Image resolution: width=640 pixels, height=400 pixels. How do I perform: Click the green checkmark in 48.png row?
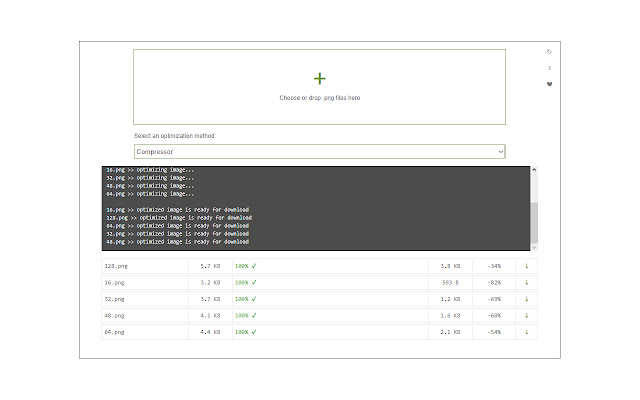[x=254, y=316]
